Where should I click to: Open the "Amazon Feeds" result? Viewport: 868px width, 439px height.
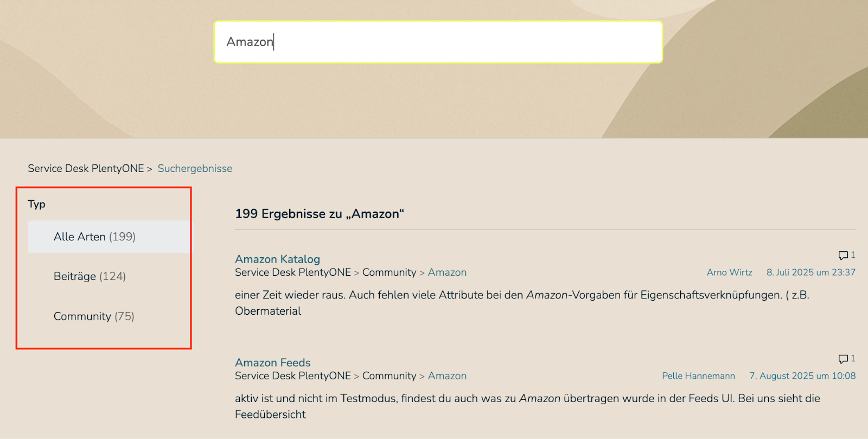coord(272,362)
